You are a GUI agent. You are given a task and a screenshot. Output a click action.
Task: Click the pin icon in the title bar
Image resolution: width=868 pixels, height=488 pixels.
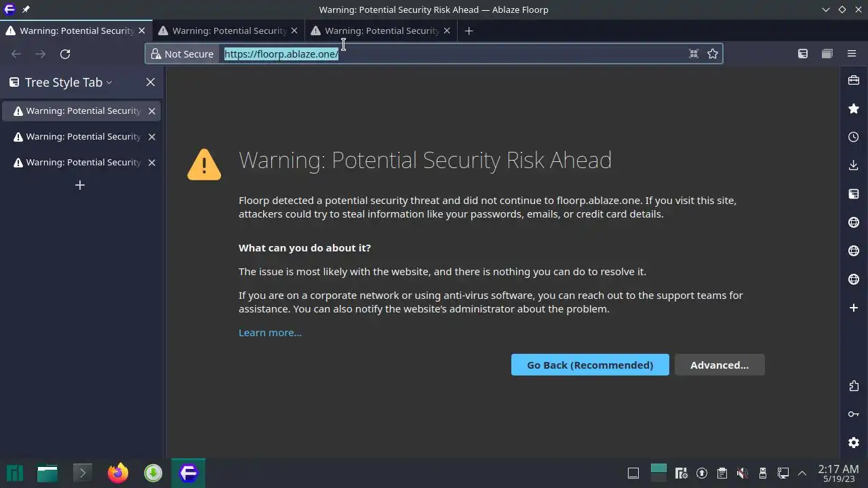point(26,9)
